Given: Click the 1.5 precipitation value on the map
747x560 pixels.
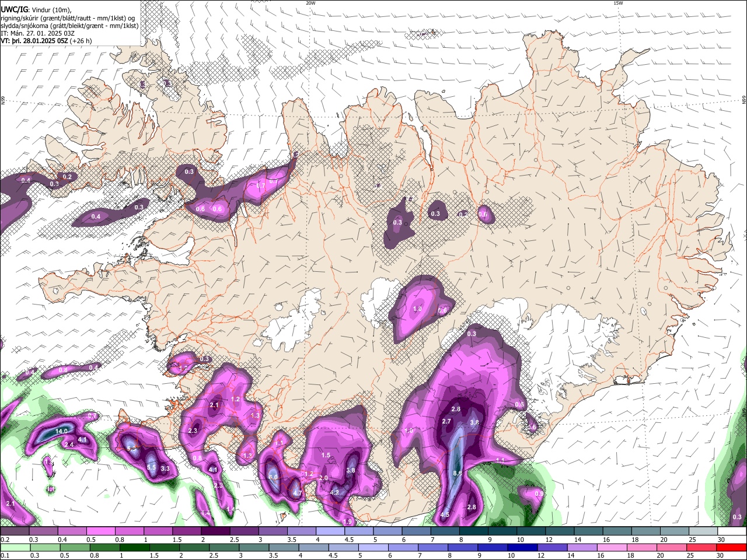Looking at the screenshot, I should click(326, 455).
